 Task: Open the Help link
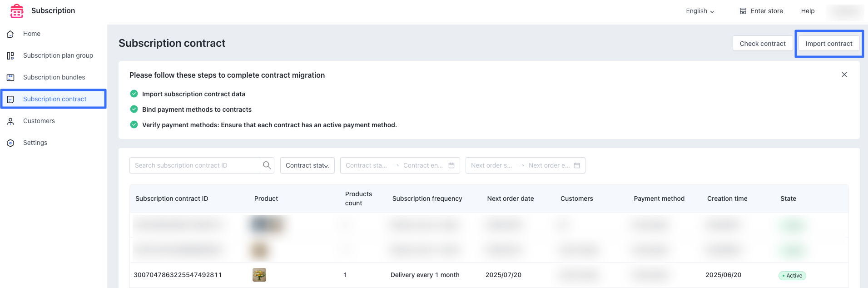tap(808, 11)
